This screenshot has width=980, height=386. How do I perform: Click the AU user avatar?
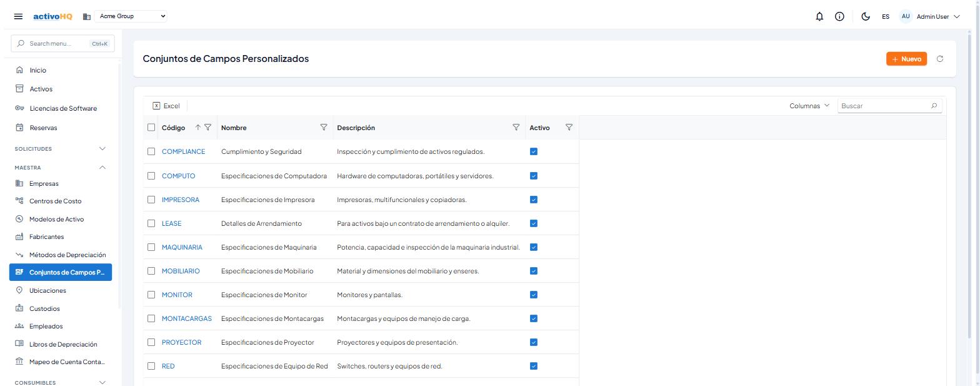coord(906,16)
